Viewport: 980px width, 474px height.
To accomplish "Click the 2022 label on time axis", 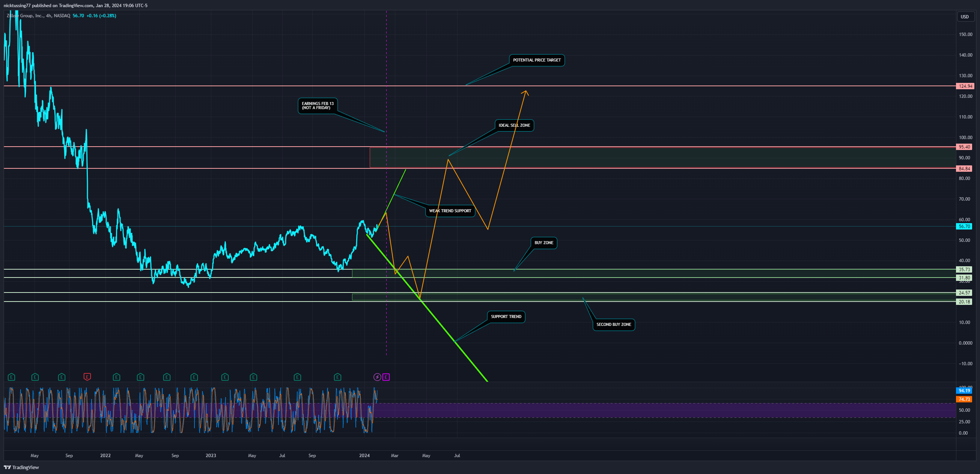I will coord(105,455).
